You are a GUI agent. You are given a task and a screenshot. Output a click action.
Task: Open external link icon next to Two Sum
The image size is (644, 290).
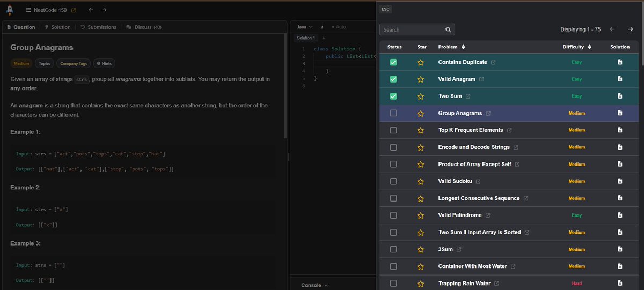coord(468,96)
